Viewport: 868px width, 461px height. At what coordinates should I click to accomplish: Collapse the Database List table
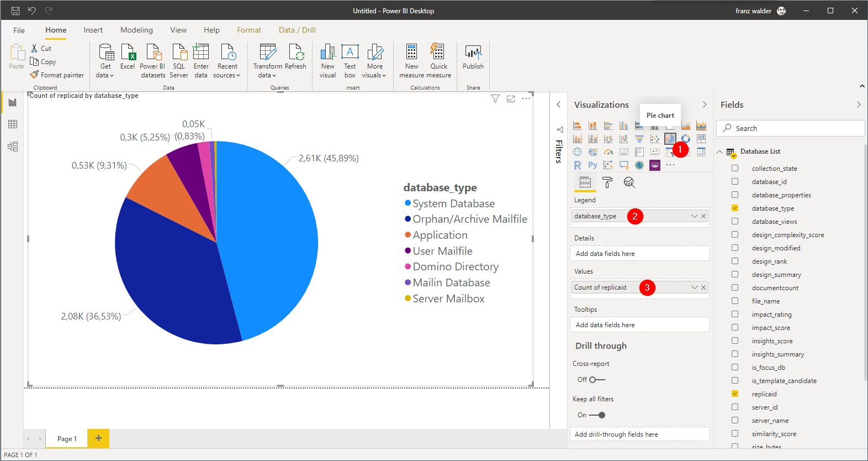[719, 151]
